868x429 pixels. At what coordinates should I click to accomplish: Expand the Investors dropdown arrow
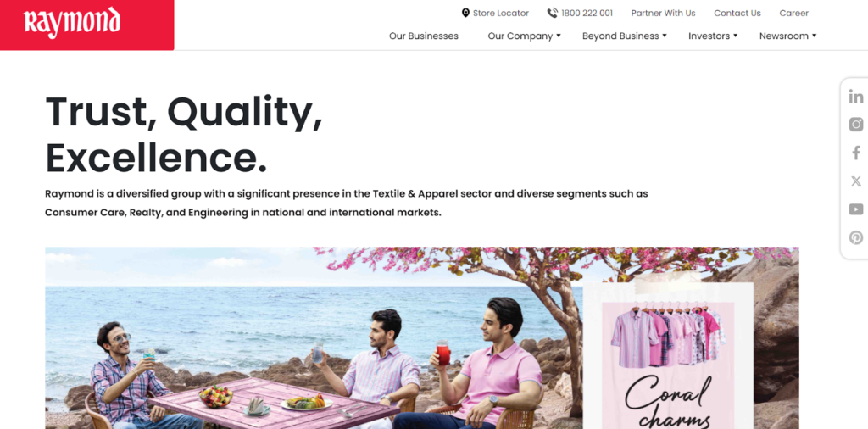(735, 36)
